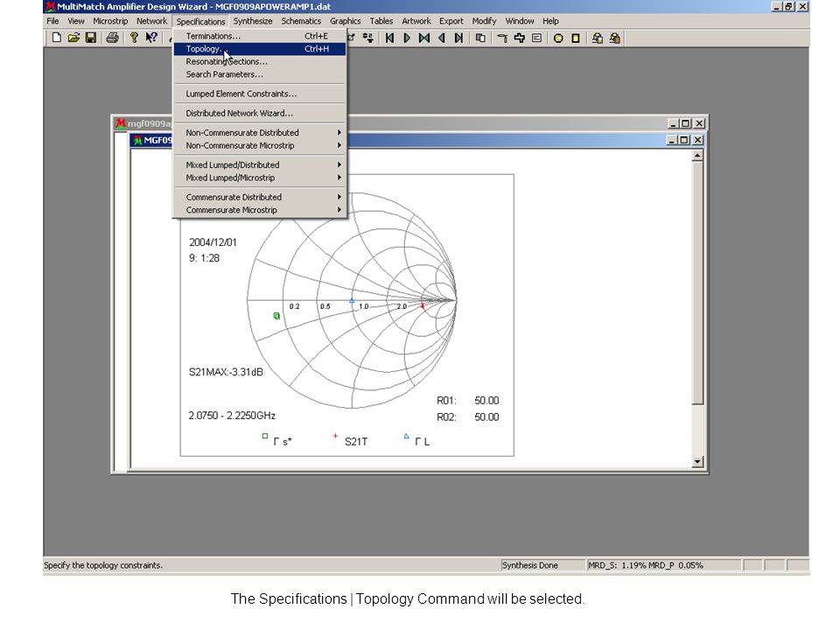Expand the Mixed Lumped/Distributed submenu

(260, 164)
